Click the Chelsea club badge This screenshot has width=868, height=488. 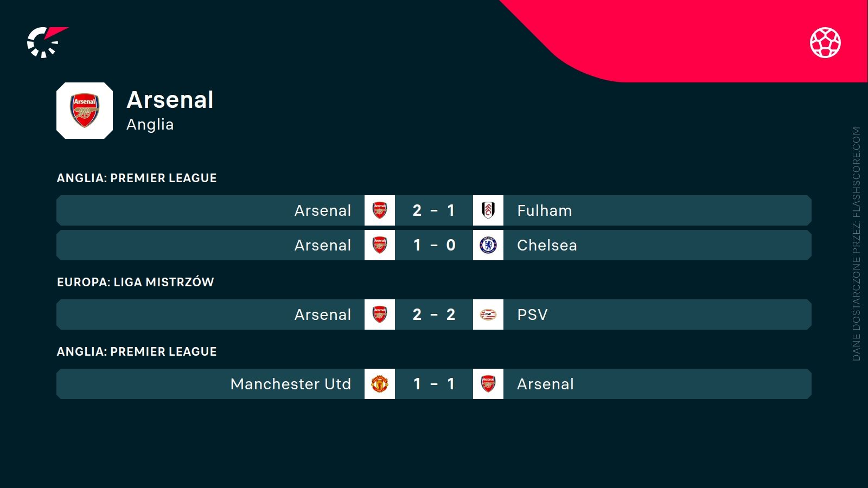point(488,245)
